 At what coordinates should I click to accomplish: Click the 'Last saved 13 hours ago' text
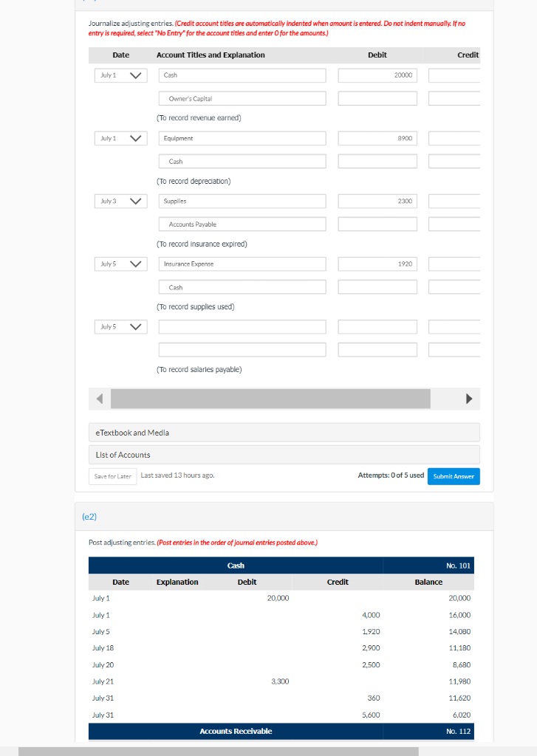[177, 475]
